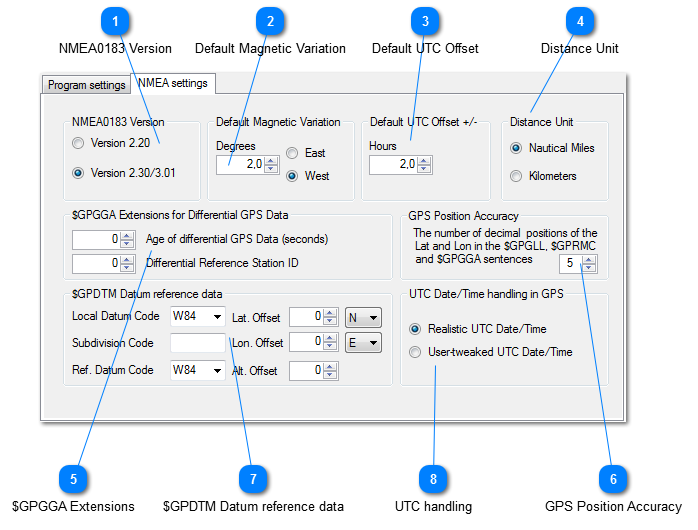Open the NMEA settings tab
This screenshot has width=698, height=530.
tap(173, 83)
